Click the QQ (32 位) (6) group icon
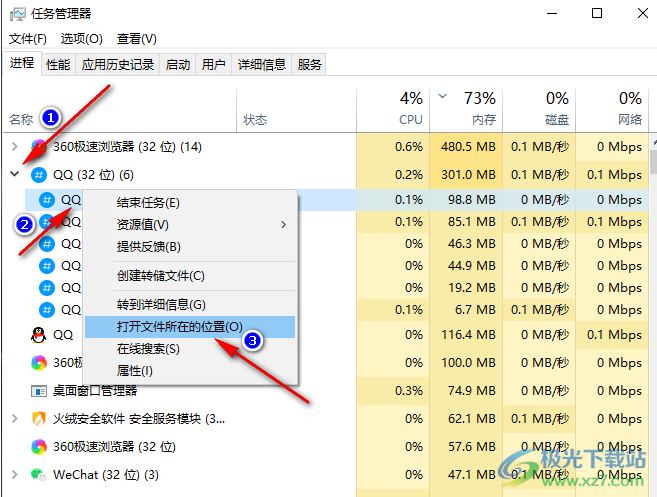657x497 pixels. (x=39, y=175)
